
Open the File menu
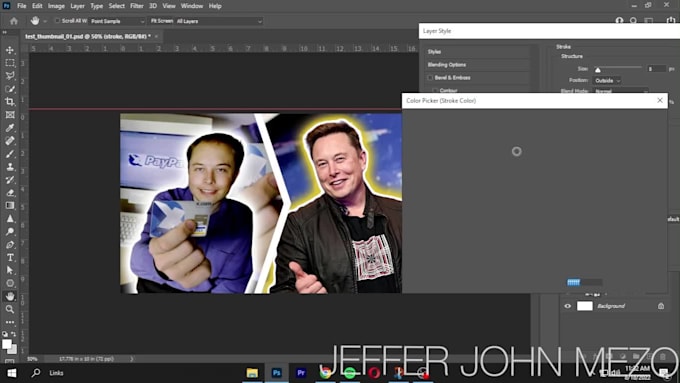click(x=22, y=6)
